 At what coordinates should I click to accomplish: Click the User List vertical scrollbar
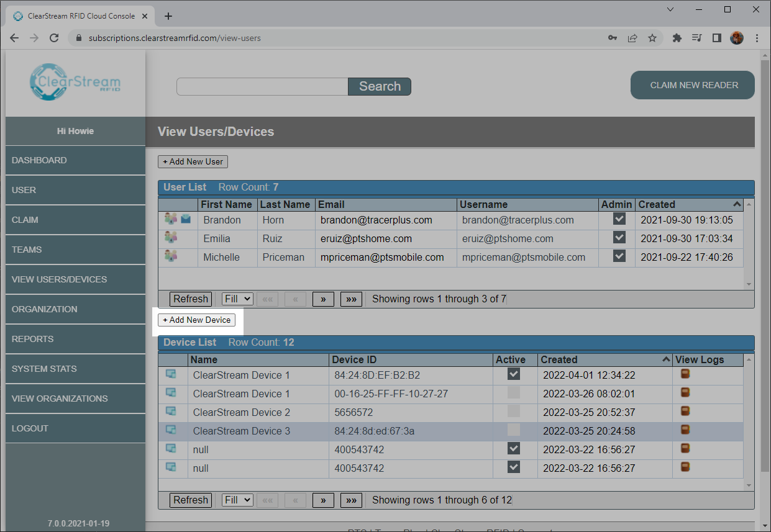click(749, 244)
